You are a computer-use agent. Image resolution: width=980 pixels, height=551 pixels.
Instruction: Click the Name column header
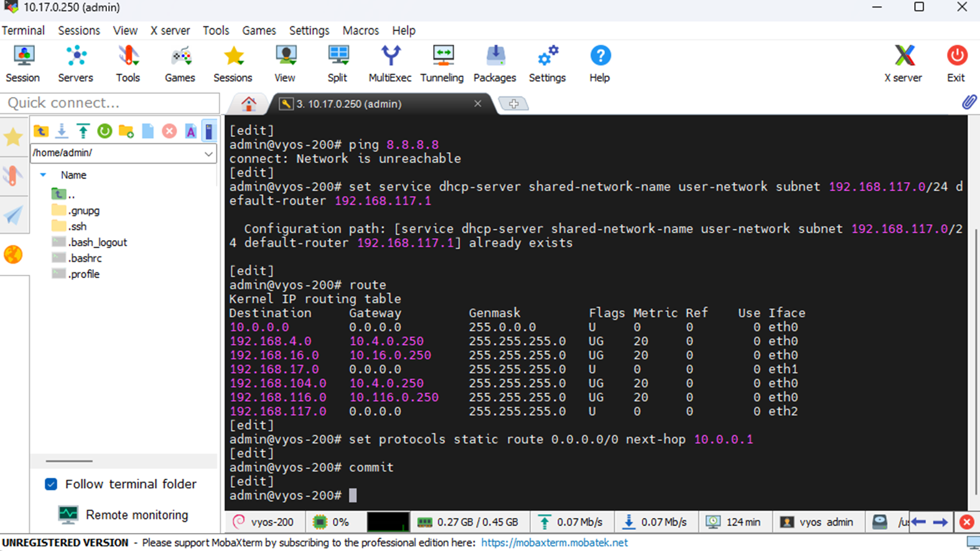pyautogui.click(x=73, y=175)
